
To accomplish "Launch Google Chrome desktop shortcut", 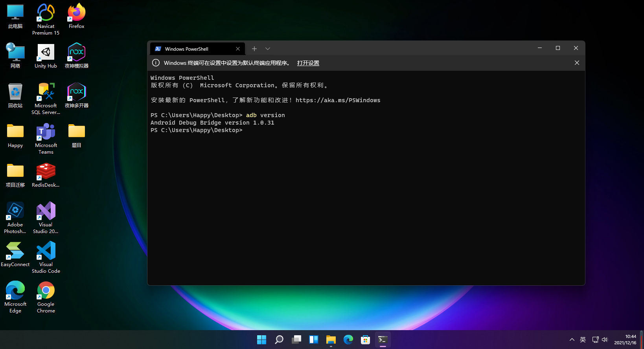I will (46, 297).
